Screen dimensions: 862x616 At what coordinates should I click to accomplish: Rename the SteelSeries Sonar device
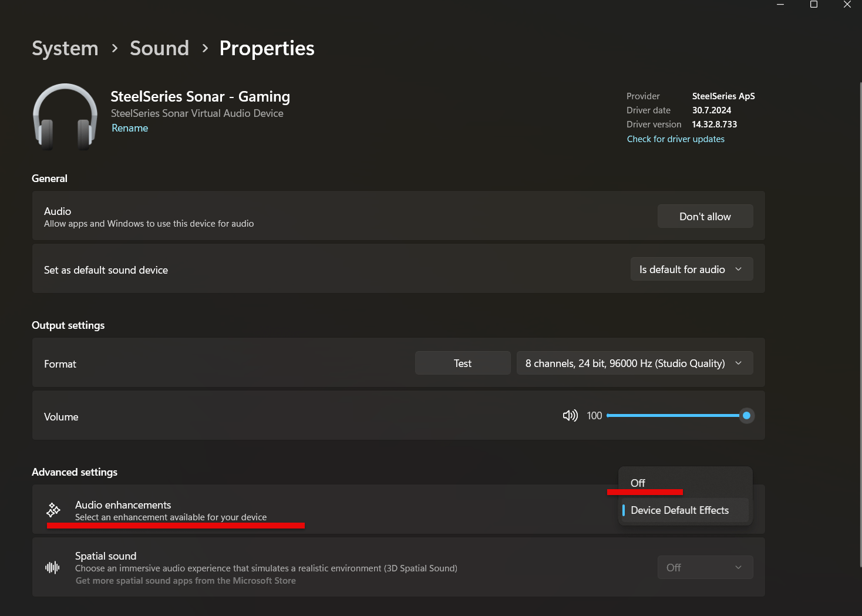(130, 128)
